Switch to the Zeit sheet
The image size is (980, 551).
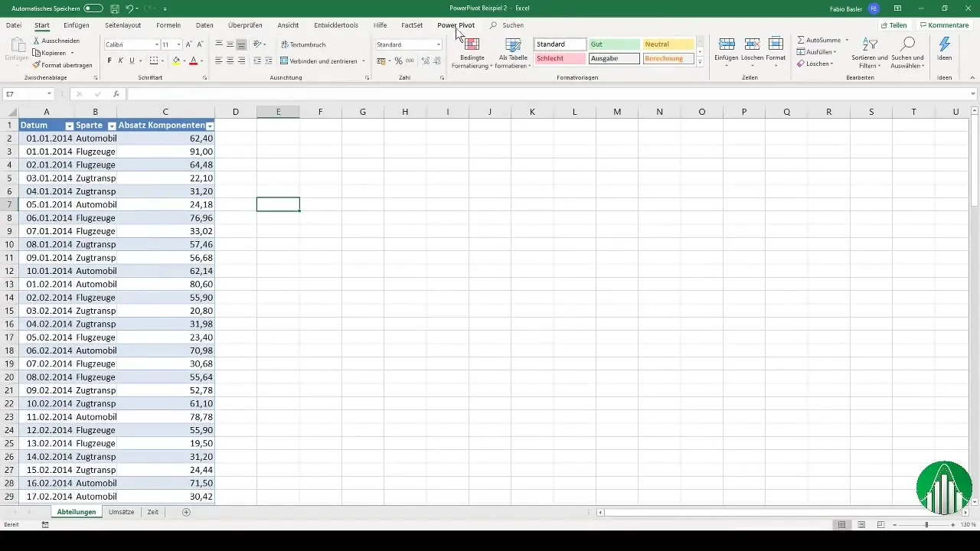pyautogui.click(x=152, y=512)
